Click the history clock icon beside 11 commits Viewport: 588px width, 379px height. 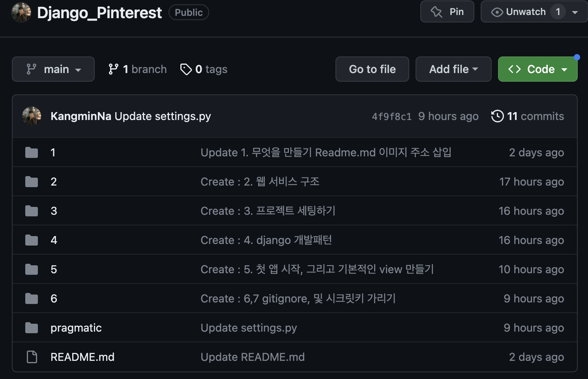click(497, 116)
